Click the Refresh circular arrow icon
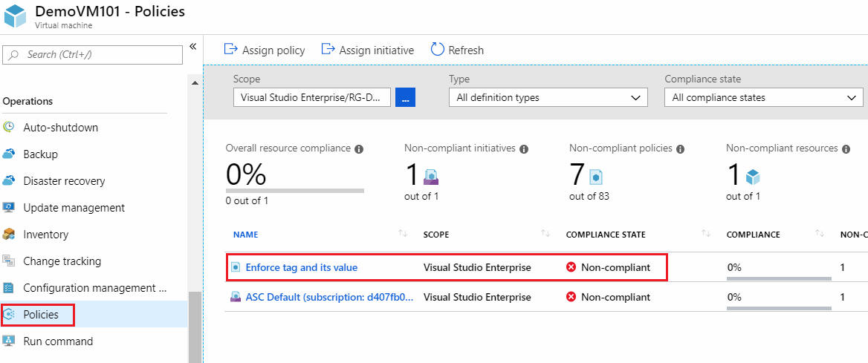 pos(437,50)
